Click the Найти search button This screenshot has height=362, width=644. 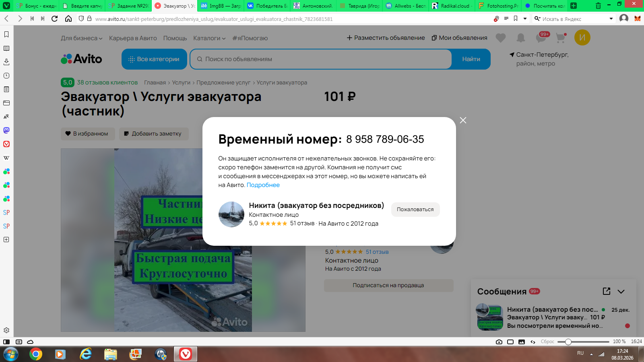[x=471, y=59]
